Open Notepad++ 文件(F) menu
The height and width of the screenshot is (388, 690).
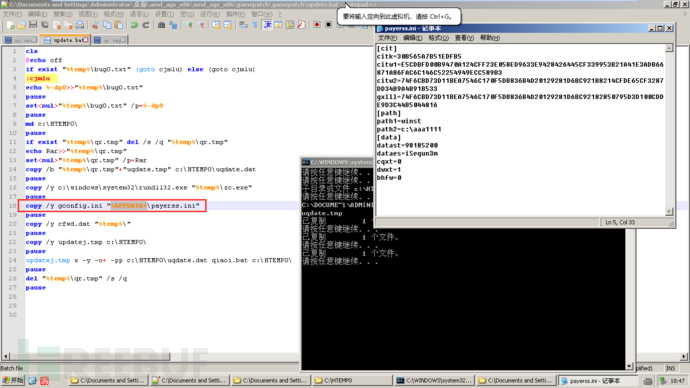12,14
